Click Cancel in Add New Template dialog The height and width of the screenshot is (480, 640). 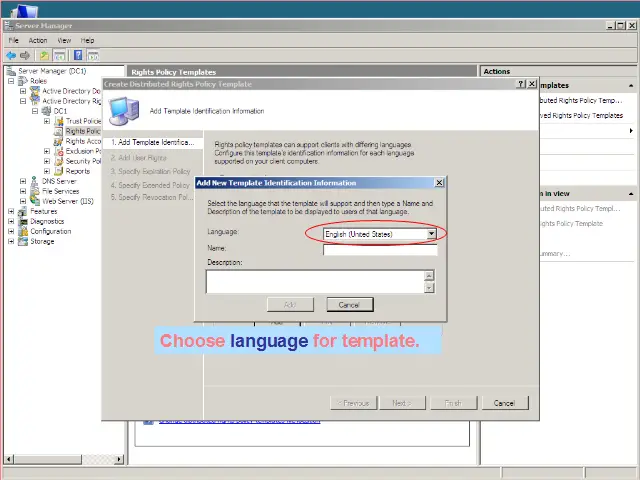(349, 304)
